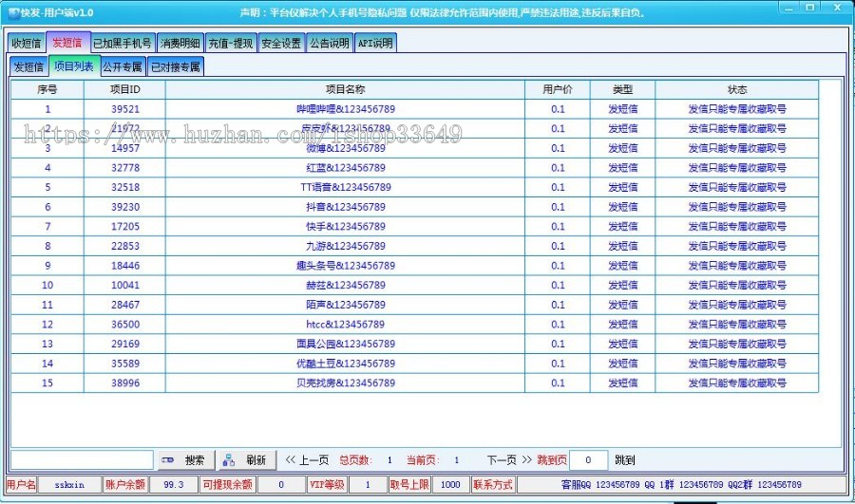The image size is (855, 504).
Task: Click the 刷新 refresh button
Action: [x=248, y=460]
